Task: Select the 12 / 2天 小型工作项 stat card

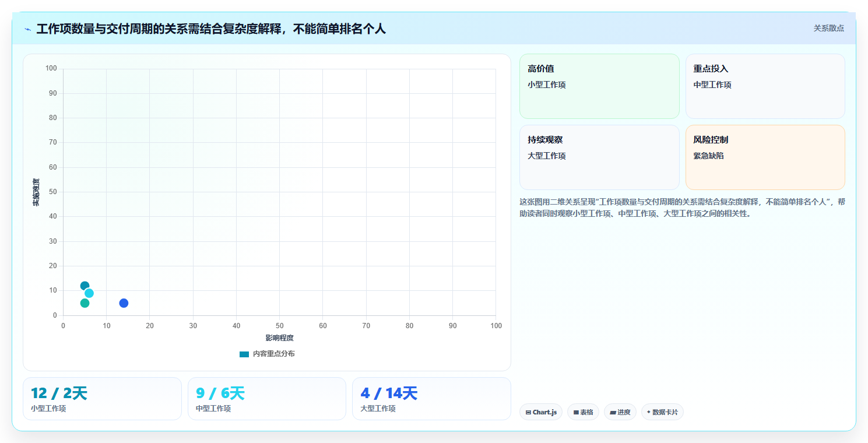Action: (x=102, y=399)
